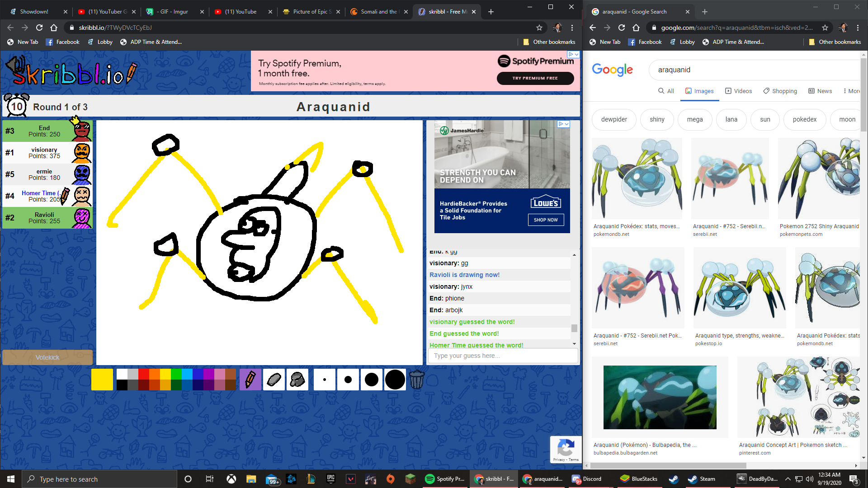The width and height of the screenshot is (868, 488).
Task: Click araquanid search box on Google
Action: [x=755, y=70]
